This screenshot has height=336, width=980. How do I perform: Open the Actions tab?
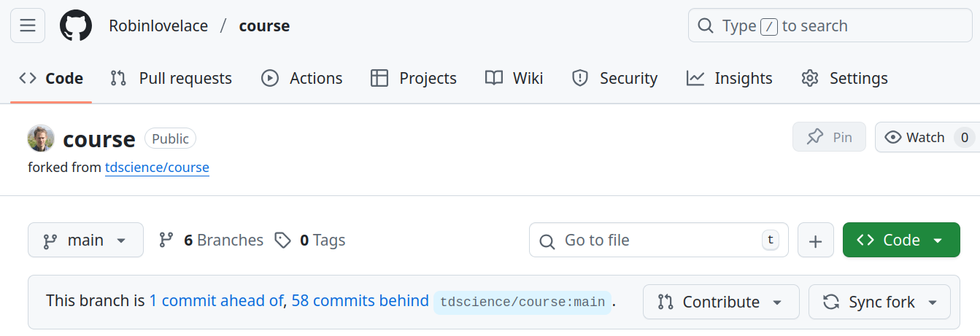(x=302, y=78)
